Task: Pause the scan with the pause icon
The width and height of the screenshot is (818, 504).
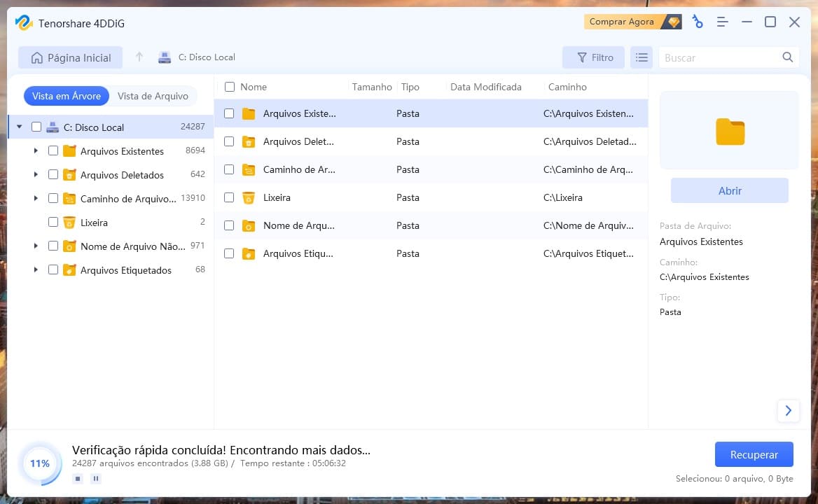Action: coord(96,479)
